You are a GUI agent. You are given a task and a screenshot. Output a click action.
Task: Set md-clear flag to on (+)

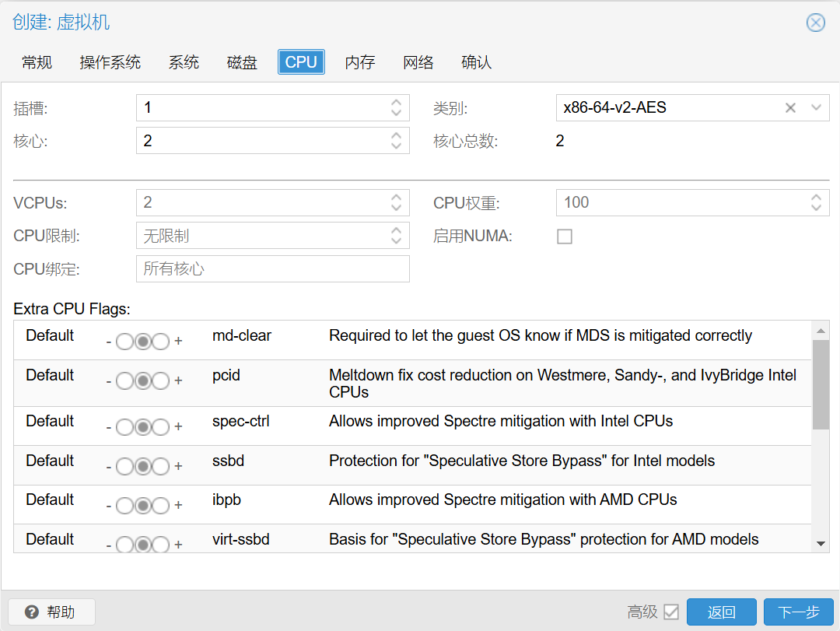click(x=160, y=342)
